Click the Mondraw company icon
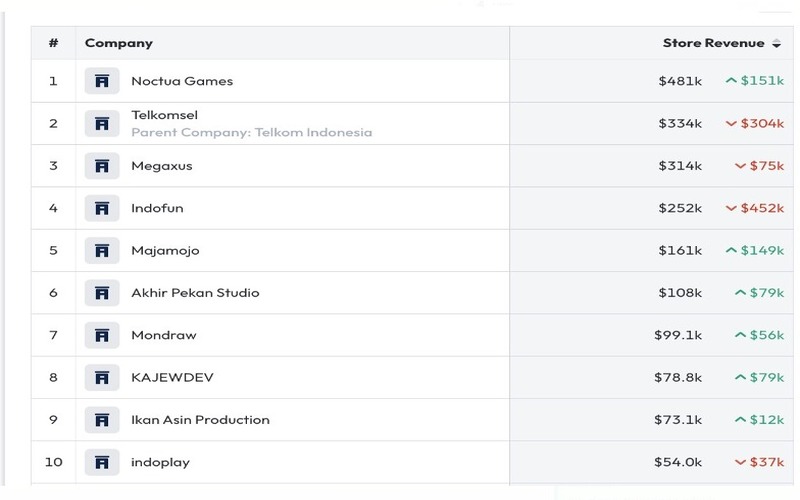This screenshot has width=800, height=500. click(102, 335)
